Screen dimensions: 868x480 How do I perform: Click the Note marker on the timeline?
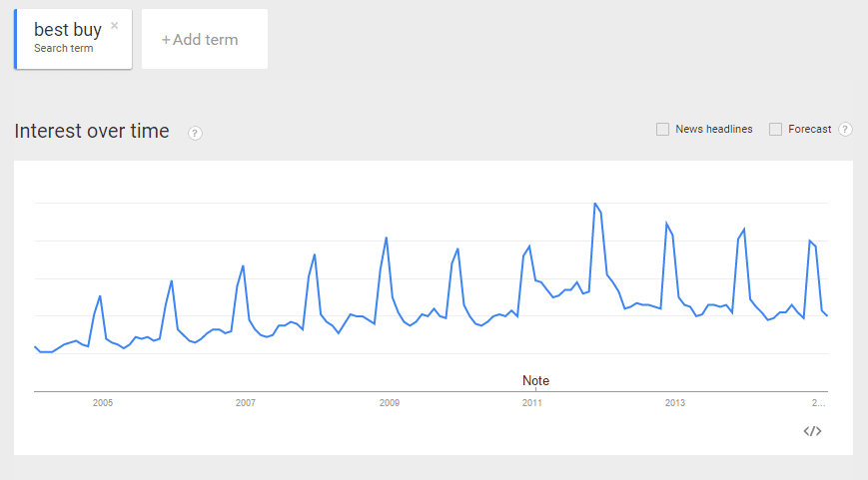[535, 380]
